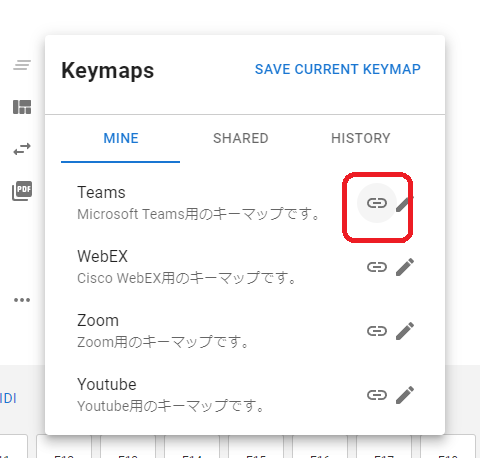Open the keymap list icon in sidebar
Screen dimensions: 480x458
(x=22, y=65)
